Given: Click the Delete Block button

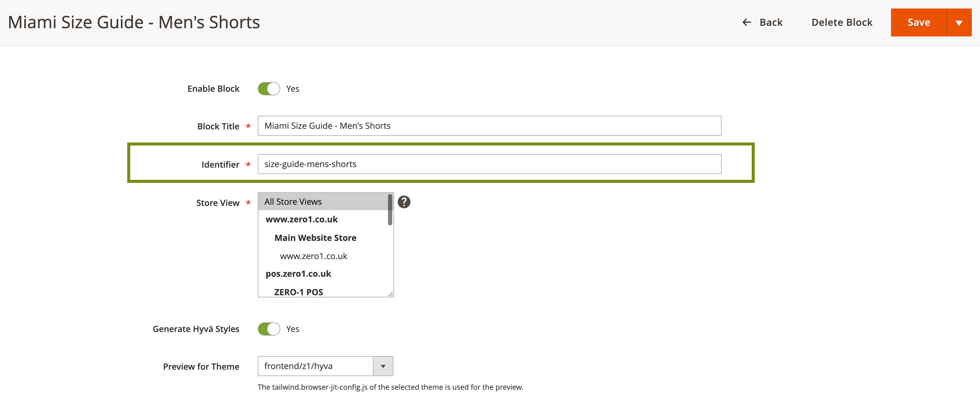Looking at the screenshot, I should (842, 22).
